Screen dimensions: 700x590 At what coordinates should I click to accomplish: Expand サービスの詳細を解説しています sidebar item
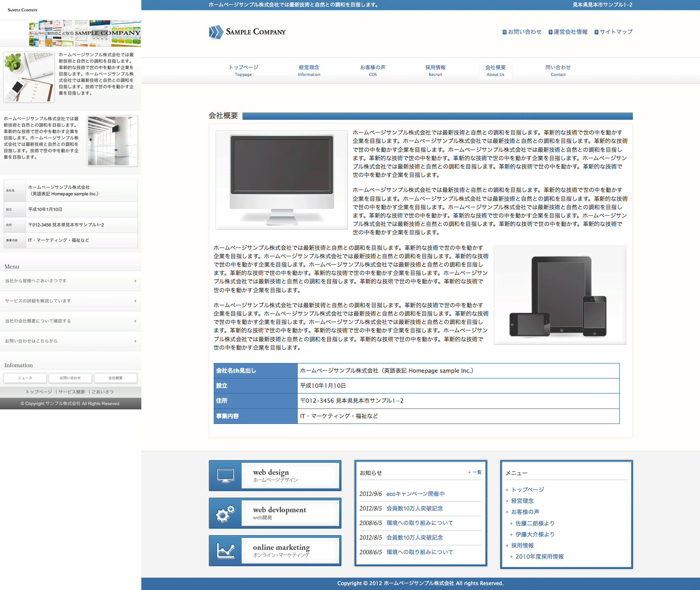click(x=135, y=301)
